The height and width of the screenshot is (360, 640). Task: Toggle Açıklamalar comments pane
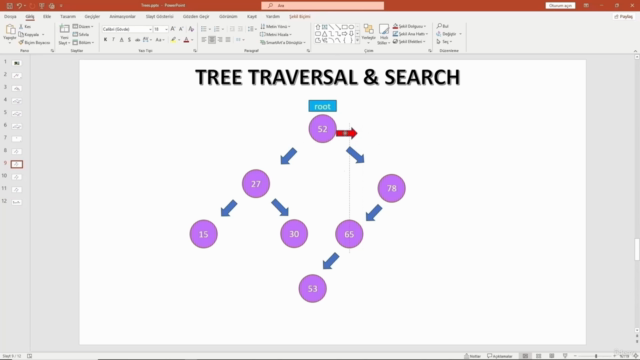(500, 356)
